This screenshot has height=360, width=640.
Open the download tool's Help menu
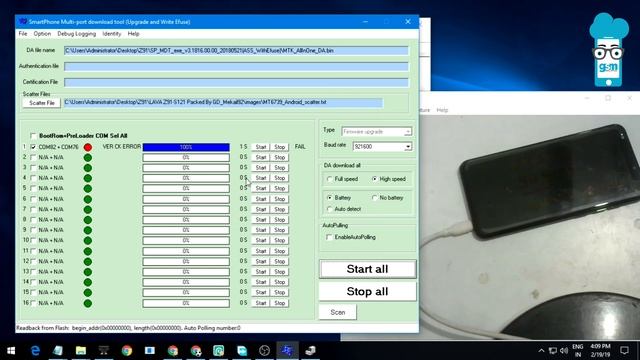(x=133, y=34)
